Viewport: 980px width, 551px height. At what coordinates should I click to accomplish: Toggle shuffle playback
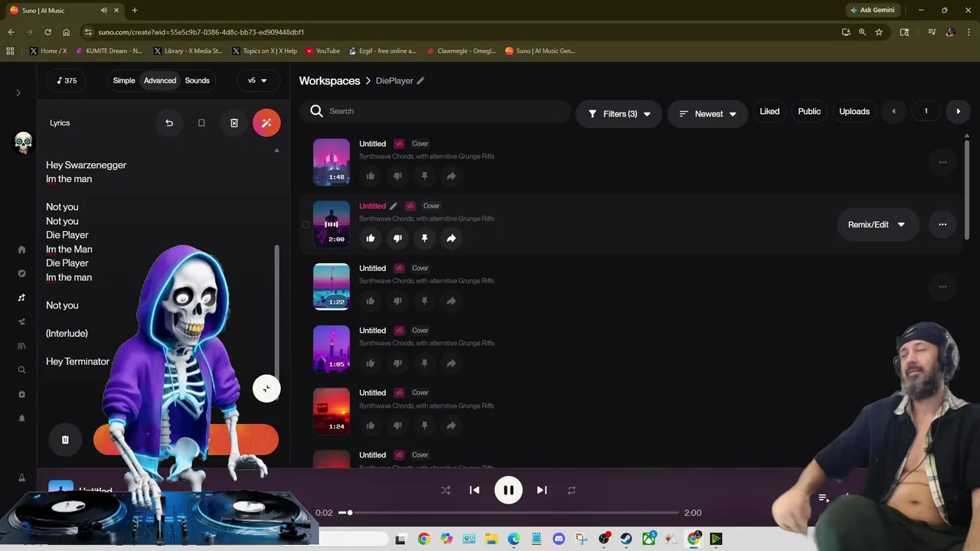(446, 491)
